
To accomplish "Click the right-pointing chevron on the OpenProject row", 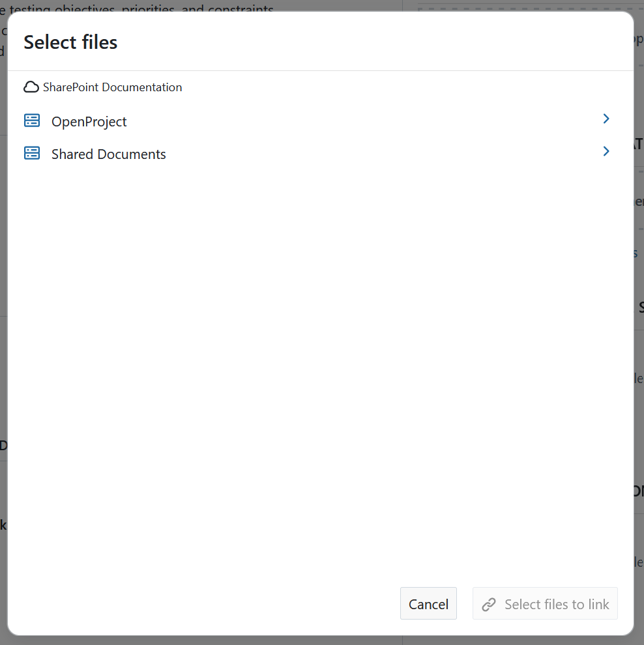I will click(x=606, y=119).
